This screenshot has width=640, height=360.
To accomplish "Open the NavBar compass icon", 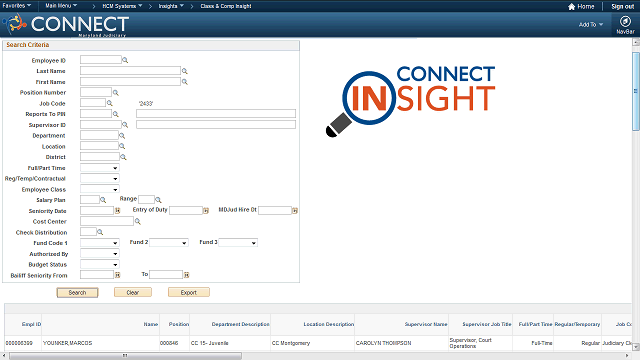I will pyautogui.click(x=625, y=21).
